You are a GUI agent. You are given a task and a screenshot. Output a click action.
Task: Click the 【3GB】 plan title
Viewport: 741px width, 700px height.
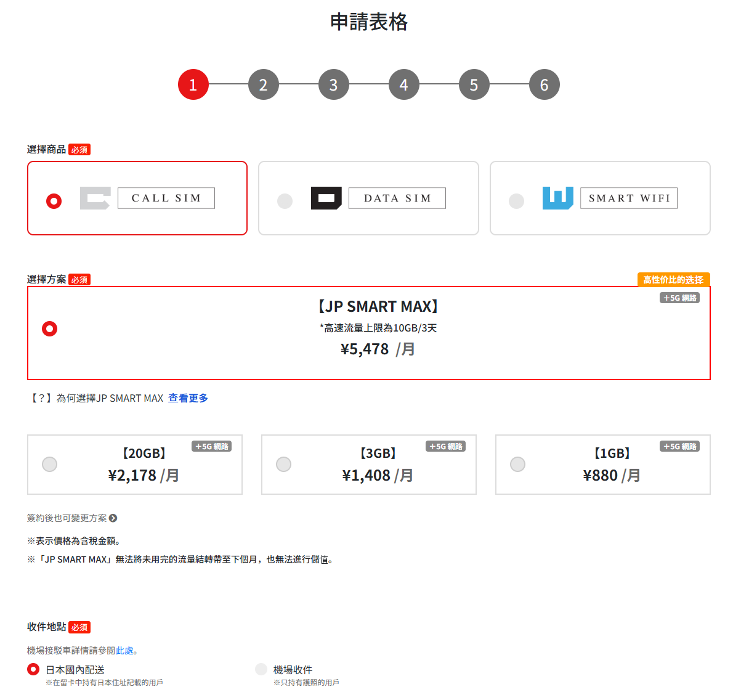coord(378,454)
